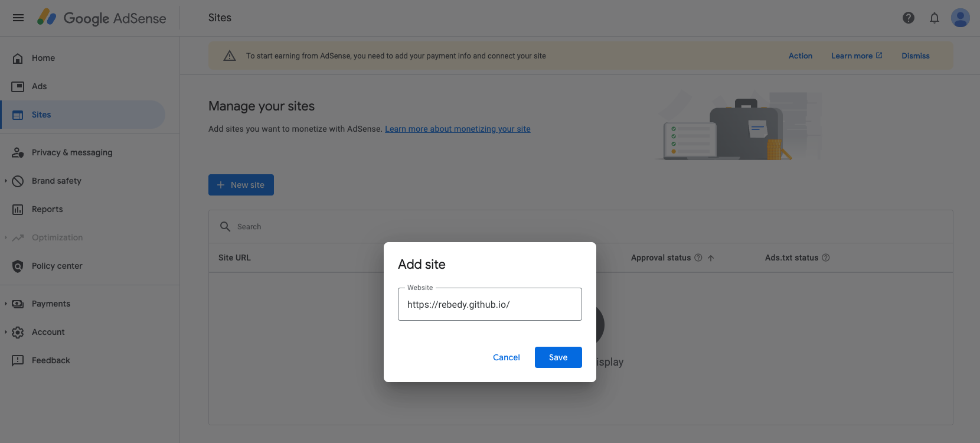This screenshot has width=980, height=443.
Task: Expand the Optimization submenu arrow
Action: coord(6,237)
